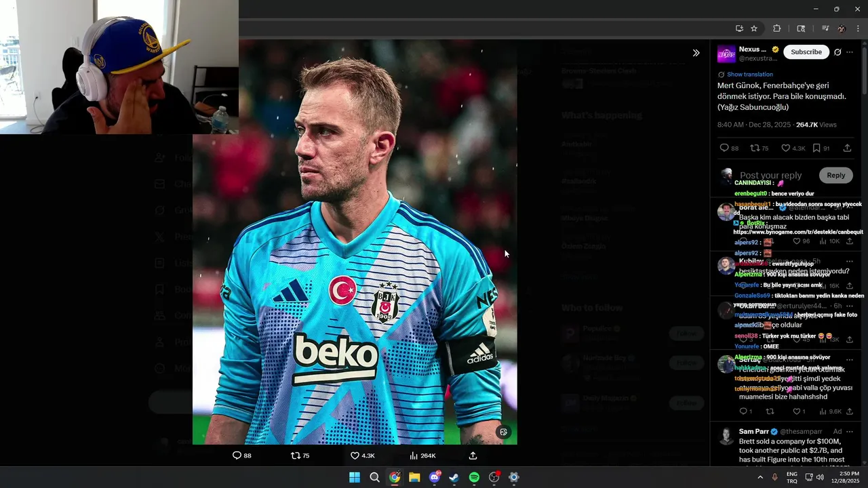The width and height of the screenshot is (868, 488).
Task: Open the post's three-dot more menu
Action: click(850, 52)
